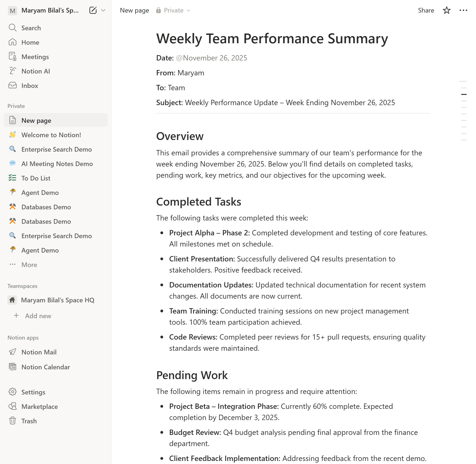Open the Private sharing dropdown
Viewport: 476px width, 464px height.
[x=173, y=10]
